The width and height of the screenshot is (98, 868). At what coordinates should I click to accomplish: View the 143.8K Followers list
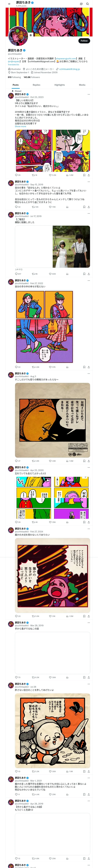click(x=32, y=77)
